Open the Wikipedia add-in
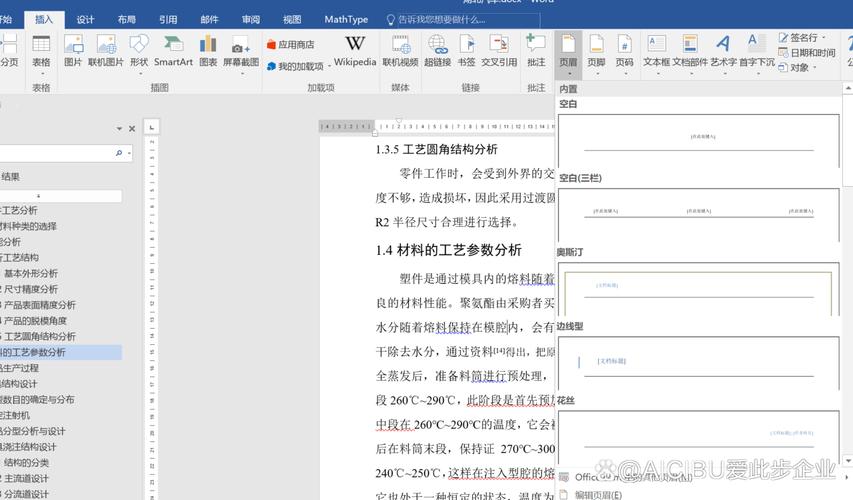853x500 pixels. point(355,51)
